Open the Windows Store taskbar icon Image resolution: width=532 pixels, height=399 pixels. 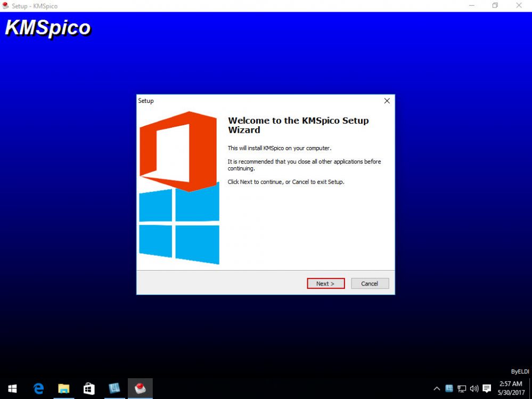[x=89, y=388]
